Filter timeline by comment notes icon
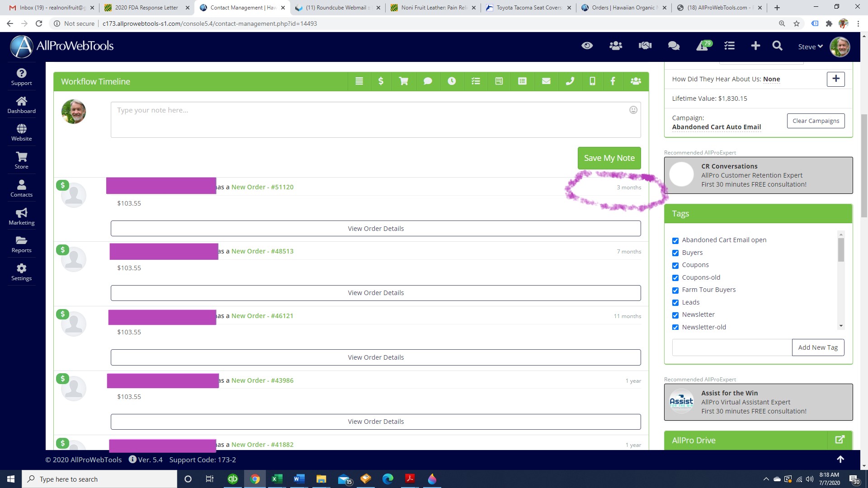Viewport: 868px width, 488px height. pyautogui.click(x=428, y=81)
